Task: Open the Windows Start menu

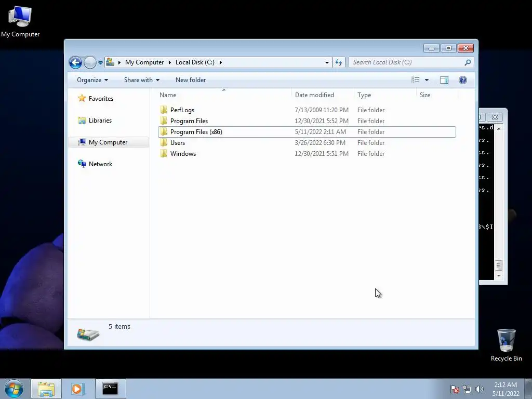Action: (x=14, y=389)
